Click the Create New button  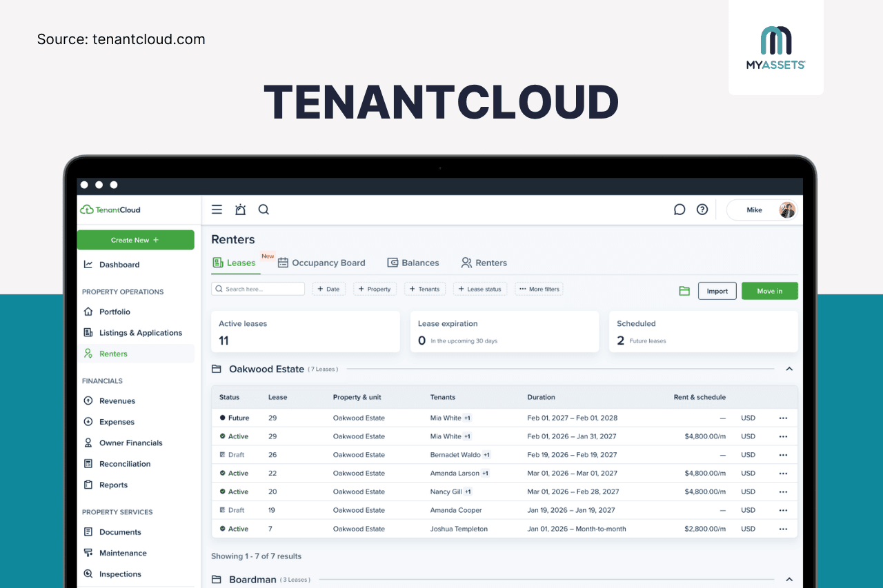click(135, 240)
